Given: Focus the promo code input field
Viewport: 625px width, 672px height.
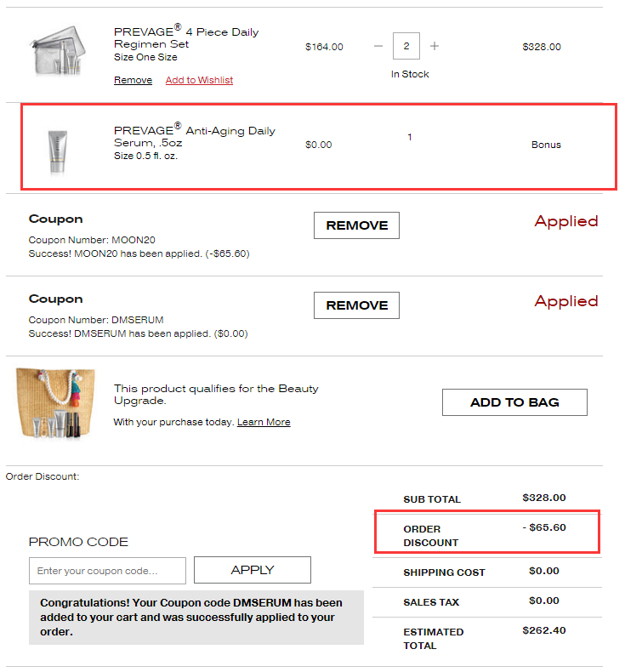Looking at the screenshot, I should tap(107, 570).
